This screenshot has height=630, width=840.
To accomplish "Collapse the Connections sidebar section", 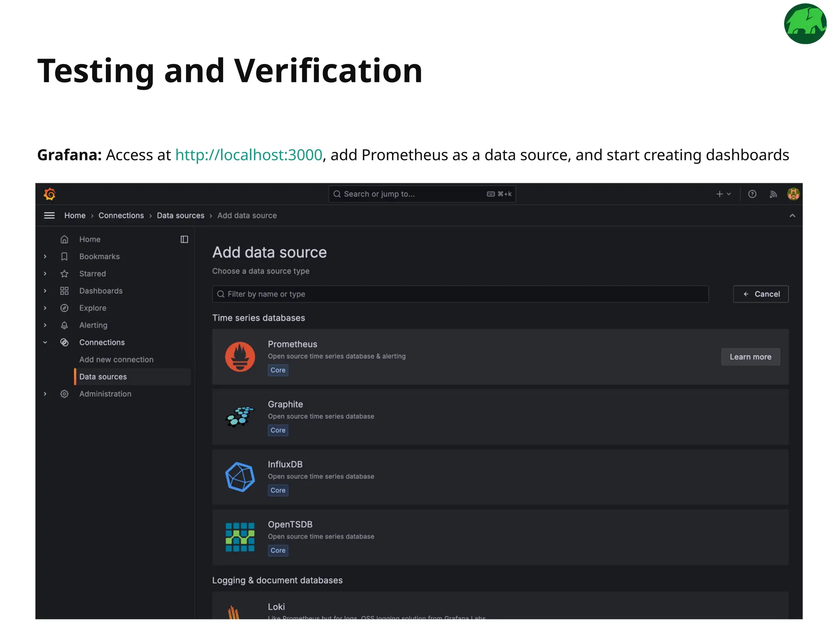I will click(x=45, y=342).
